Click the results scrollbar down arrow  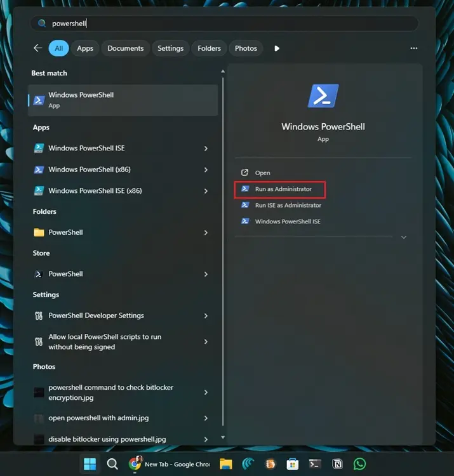point(223,437)
